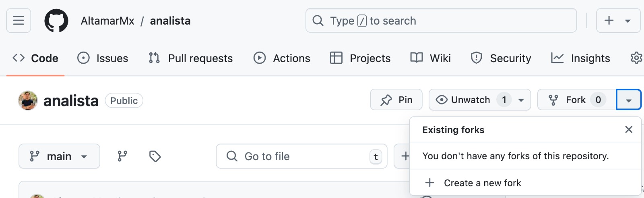
Task: Expand the Unwatch notification options arrow
Action: (521, 100)
